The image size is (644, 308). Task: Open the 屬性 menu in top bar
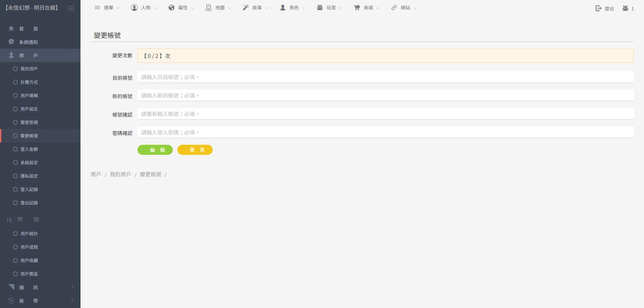181,8
